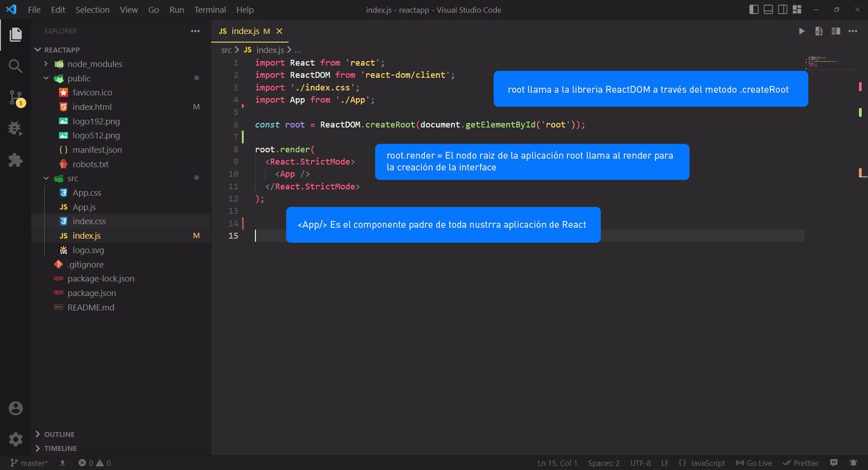
Task: Open the Run and Debug view
Action: click(16, 128)
